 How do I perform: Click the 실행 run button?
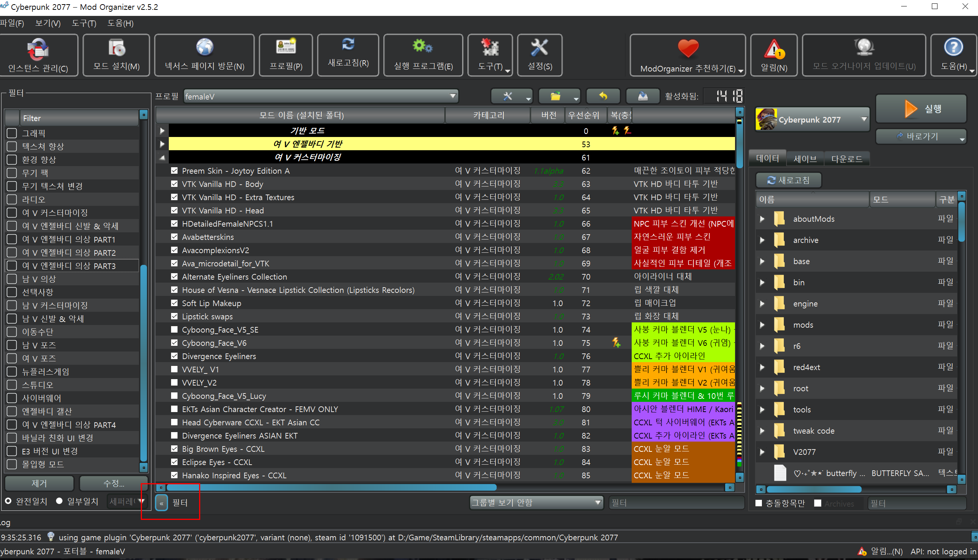pos(921,109)
